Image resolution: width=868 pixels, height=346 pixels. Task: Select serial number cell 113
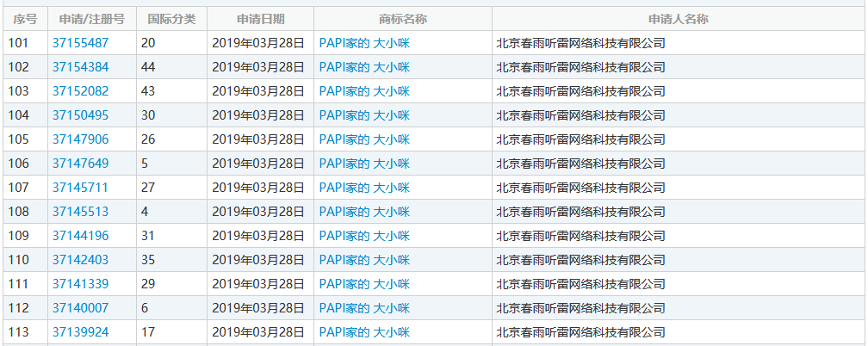pos(25,333)
